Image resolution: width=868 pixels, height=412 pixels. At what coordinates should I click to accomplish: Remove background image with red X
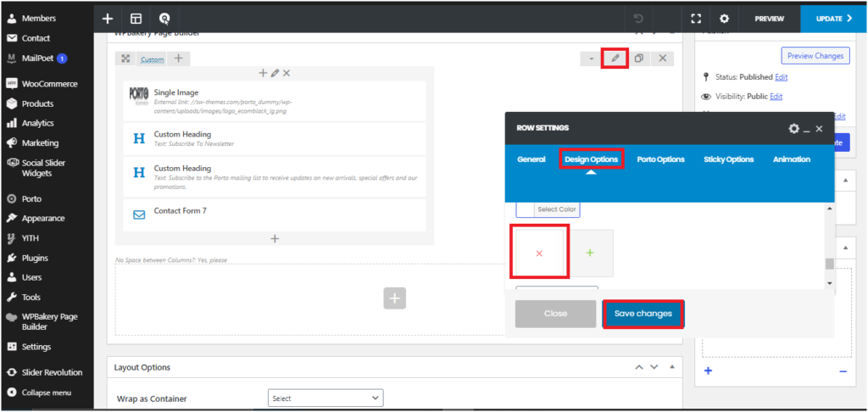click(x=539, y=253)
